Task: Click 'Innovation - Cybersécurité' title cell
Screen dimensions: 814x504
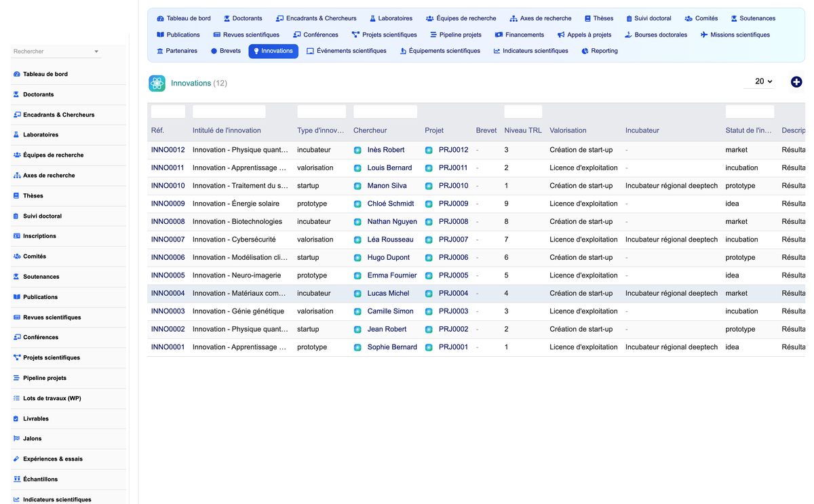Action: click(234, 239)
